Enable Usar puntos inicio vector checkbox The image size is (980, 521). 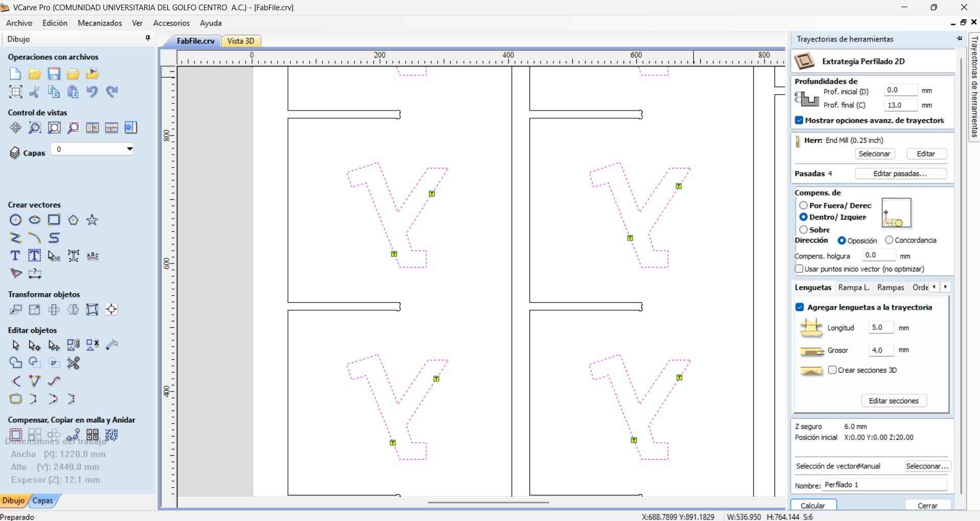coord(799,269)
